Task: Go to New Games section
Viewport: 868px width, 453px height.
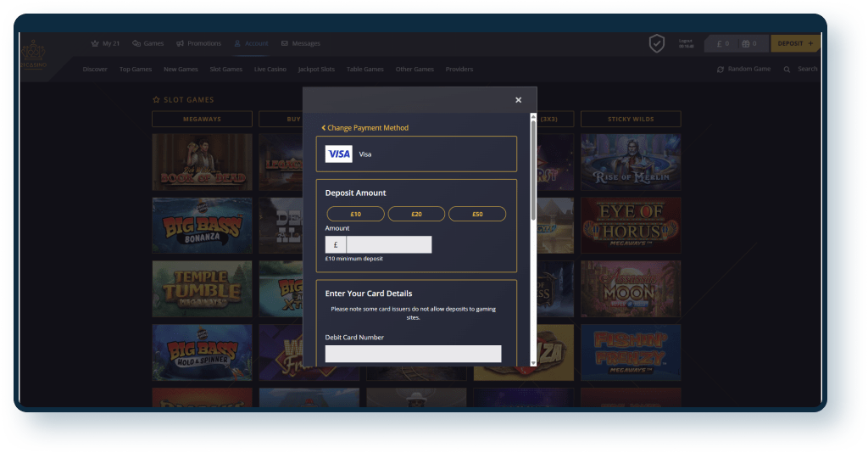Action: (181, 70)
